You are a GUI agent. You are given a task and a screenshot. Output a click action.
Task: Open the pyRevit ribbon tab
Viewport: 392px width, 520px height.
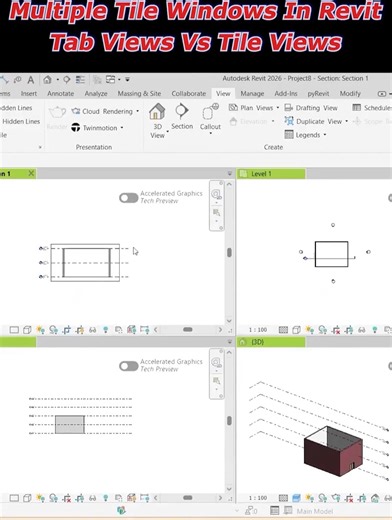click(x=318, y=94)
